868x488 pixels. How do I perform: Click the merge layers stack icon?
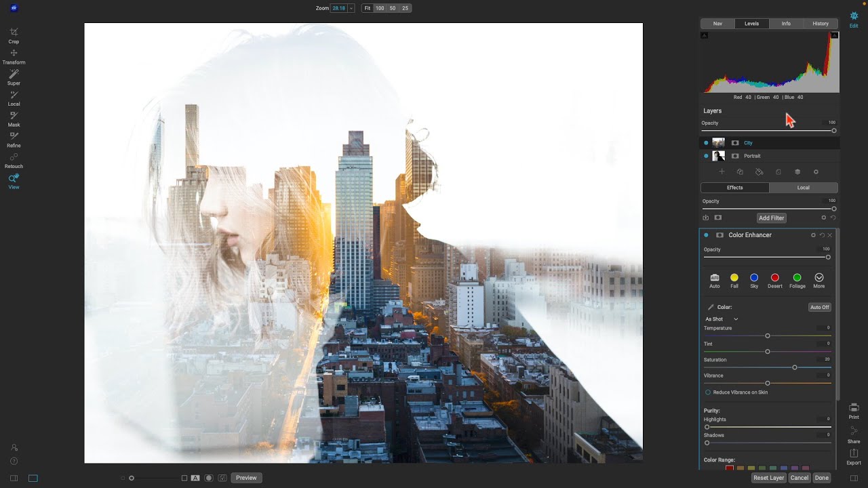point(797,172)
